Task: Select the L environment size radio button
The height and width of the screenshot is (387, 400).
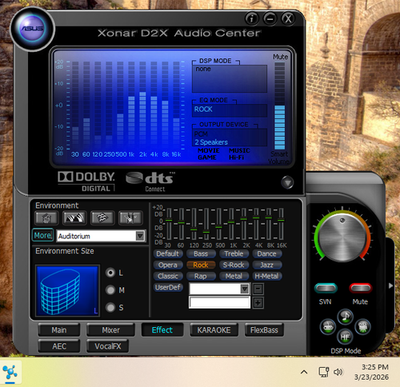Action: click(x=110, y=273)
